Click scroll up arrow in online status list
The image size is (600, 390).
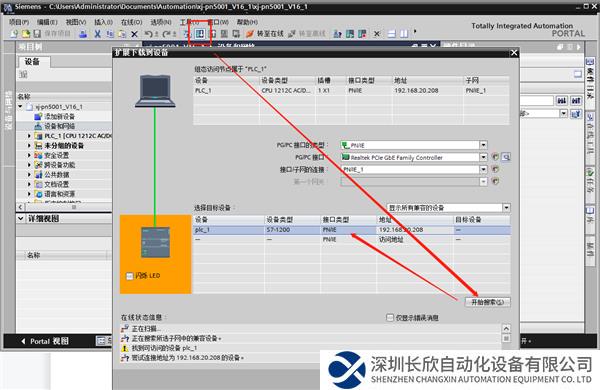(x=506, y=328)
